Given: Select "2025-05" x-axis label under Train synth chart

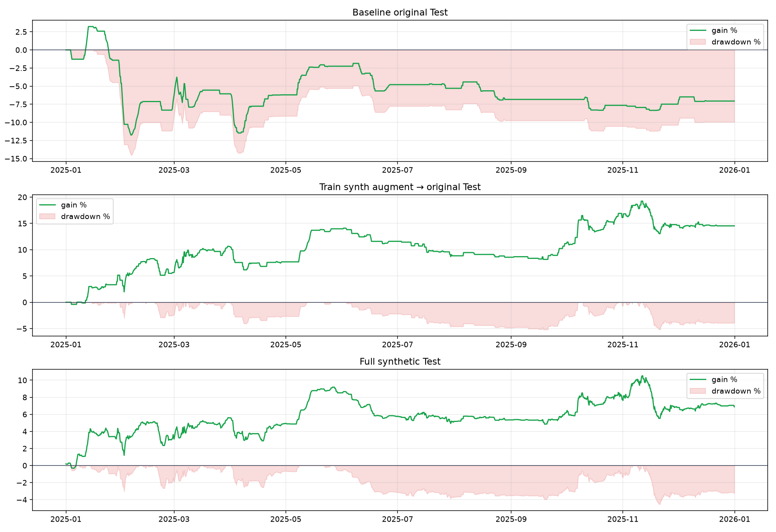Looking at the screenshot, I should coord(285,345).
